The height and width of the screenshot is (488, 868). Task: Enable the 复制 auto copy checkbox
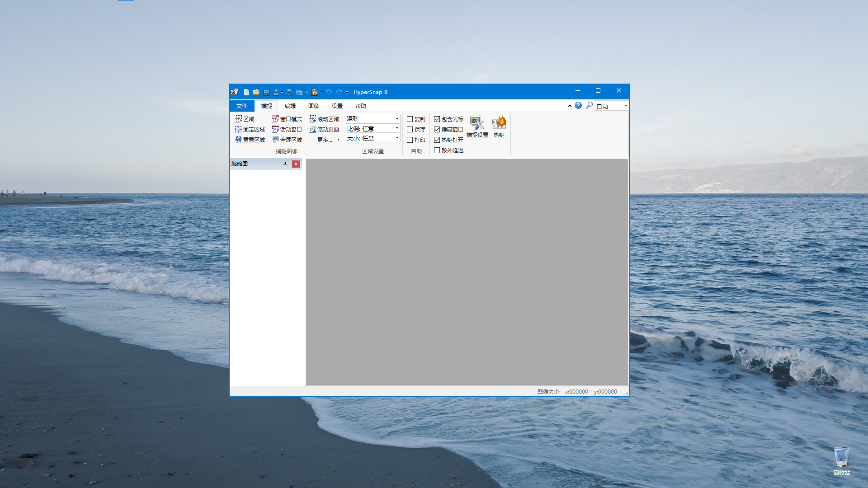(x=410, y=119)
